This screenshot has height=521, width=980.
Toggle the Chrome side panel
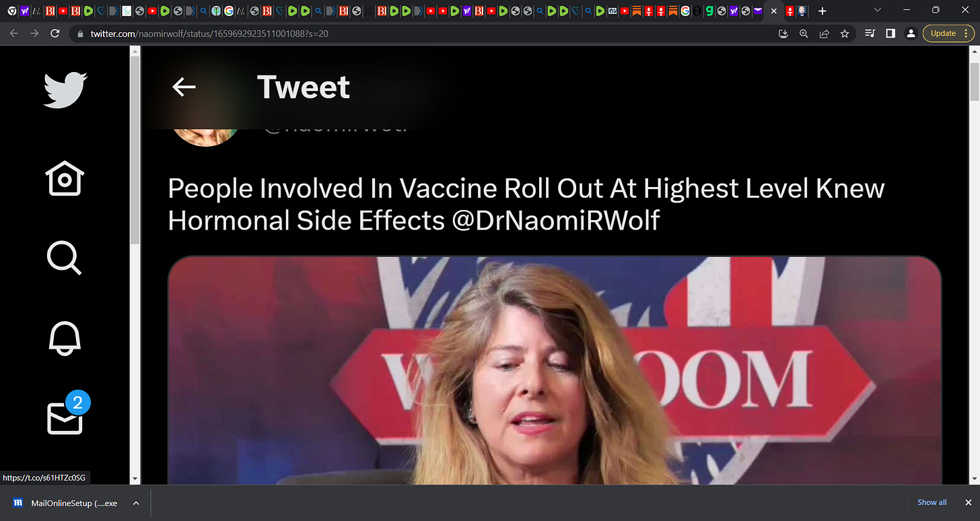click(890, 33)
